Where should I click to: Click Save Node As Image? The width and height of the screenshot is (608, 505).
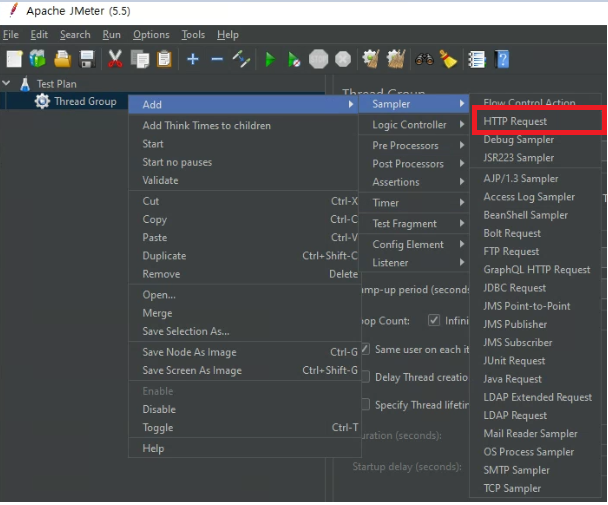(244, 352)
